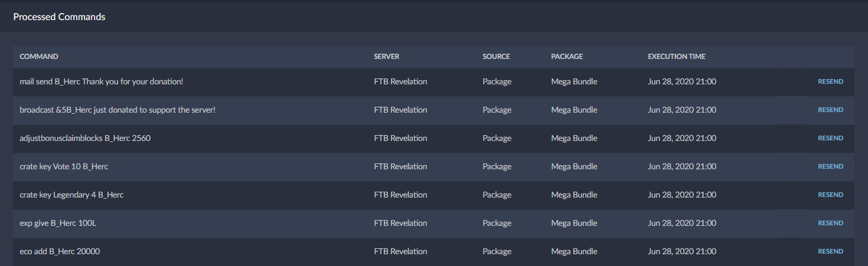Click the SERVER column header
This screenshot has width=868, height=266.
(386, 57)
